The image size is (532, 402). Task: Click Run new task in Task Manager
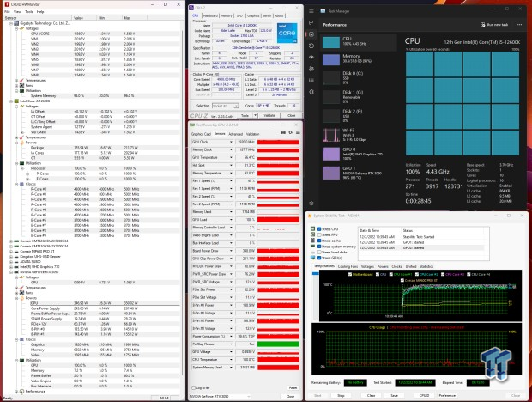[494, 25]
